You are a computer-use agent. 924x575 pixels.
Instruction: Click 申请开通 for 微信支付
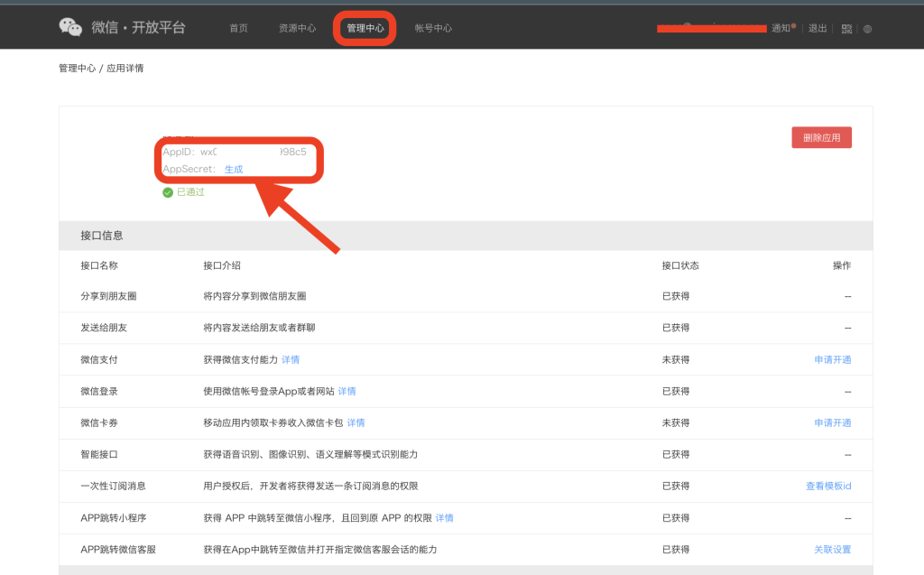(x=832, y=359)
